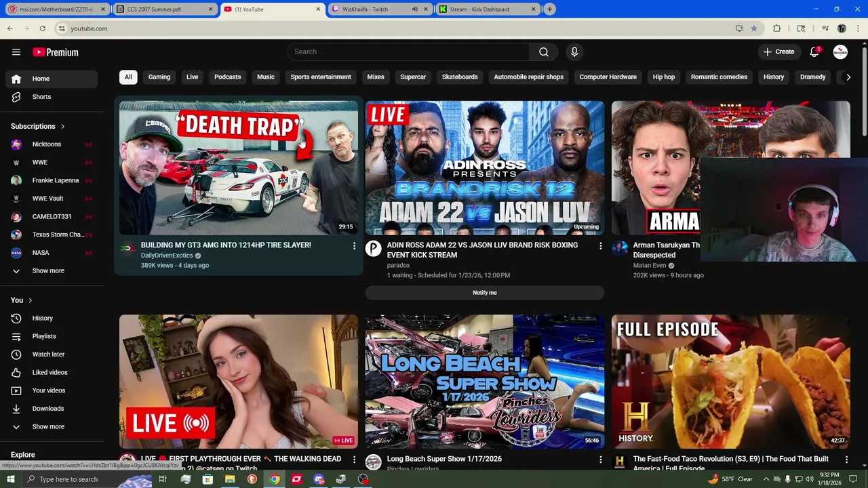Expand the You section

coord(22,300)
